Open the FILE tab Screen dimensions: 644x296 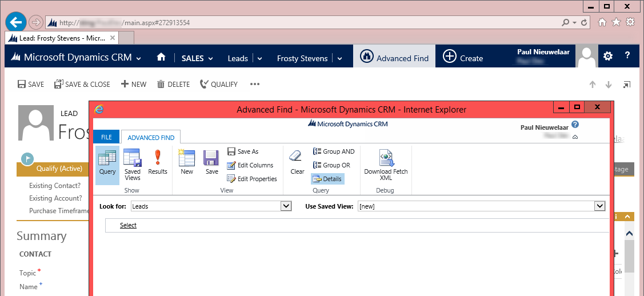(x=106, y=137)
